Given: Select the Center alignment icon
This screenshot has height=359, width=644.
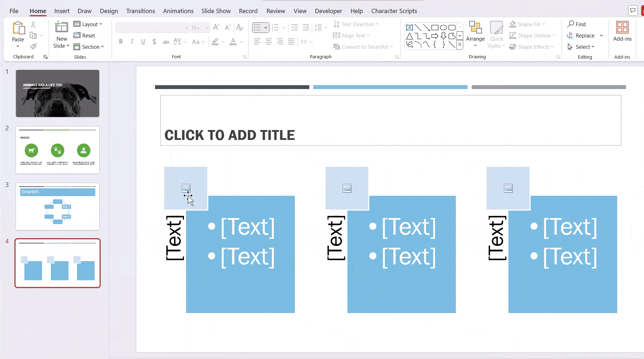Looking at the screenshot, I should [269, 41].
